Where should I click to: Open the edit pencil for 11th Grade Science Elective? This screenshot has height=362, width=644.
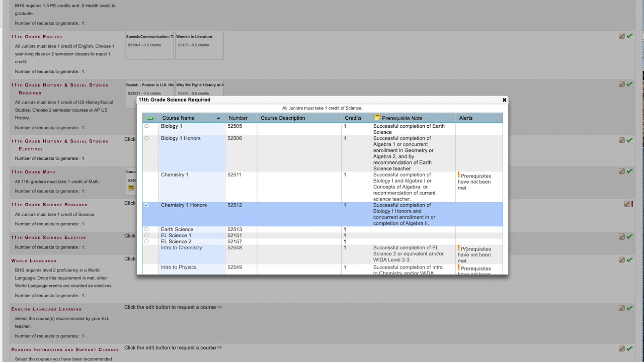coord(622,237)
